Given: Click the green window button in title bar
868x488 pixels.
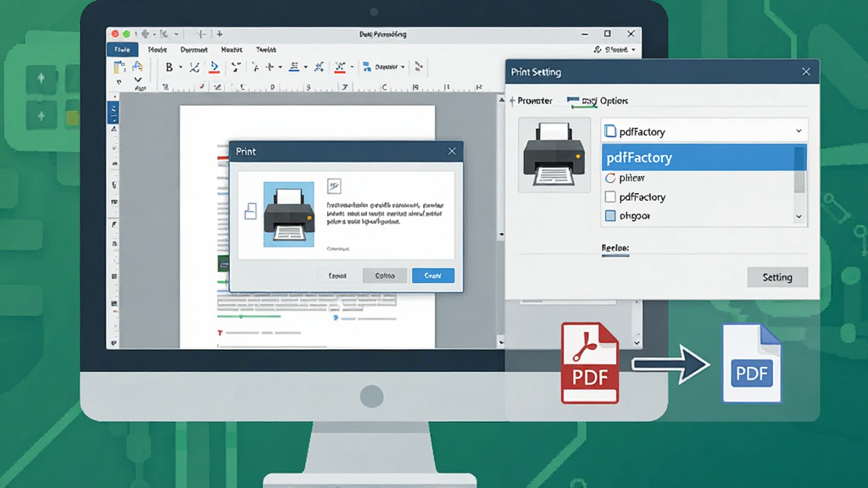Looking at the screenshot, I should pos(126,34).
